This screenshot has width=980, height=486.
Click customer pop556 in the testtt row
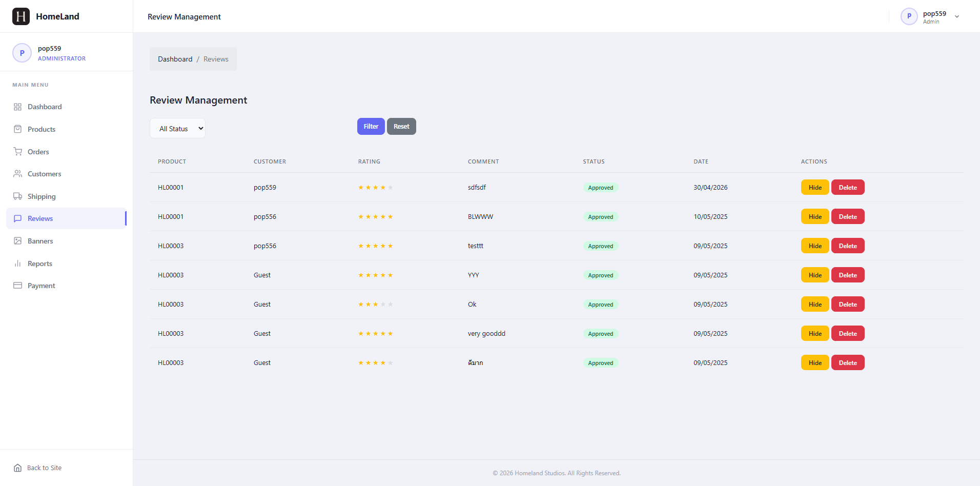pos(265,246)
